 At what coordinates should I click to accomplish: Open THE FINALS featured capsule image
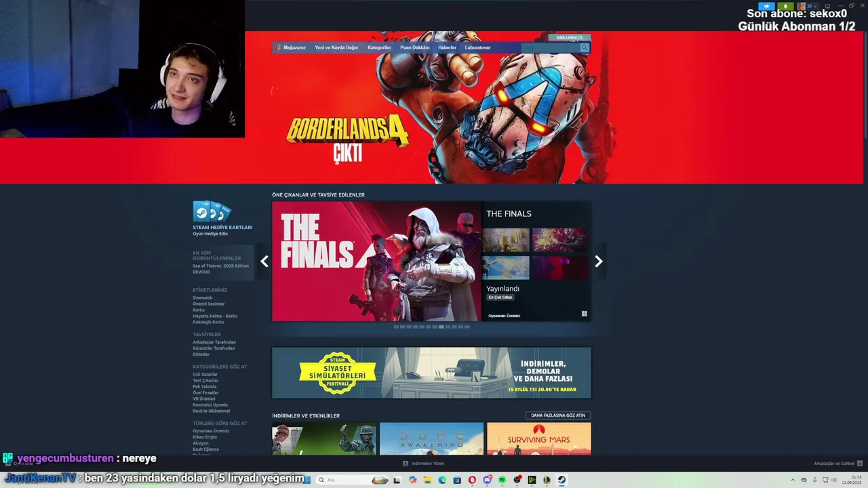tap(376, 262)
